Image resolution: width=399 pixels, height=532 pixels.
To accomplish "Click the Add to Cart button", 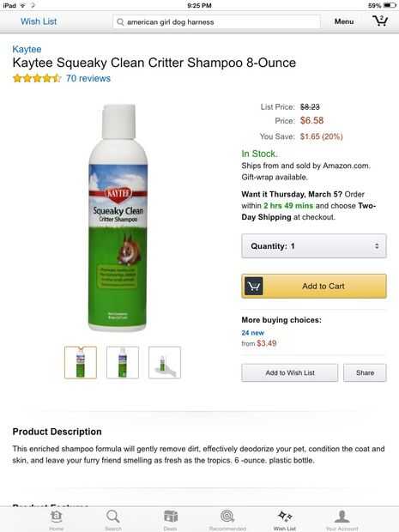I will pyautogui.click(x=314, y=286).
